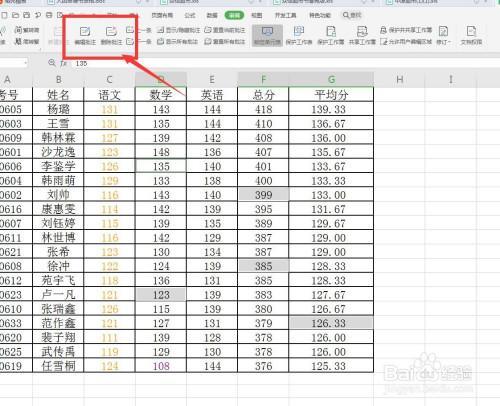500x406 pixels.
Task: Click the Save icon in quick toolbar
Action: (27, 15)
